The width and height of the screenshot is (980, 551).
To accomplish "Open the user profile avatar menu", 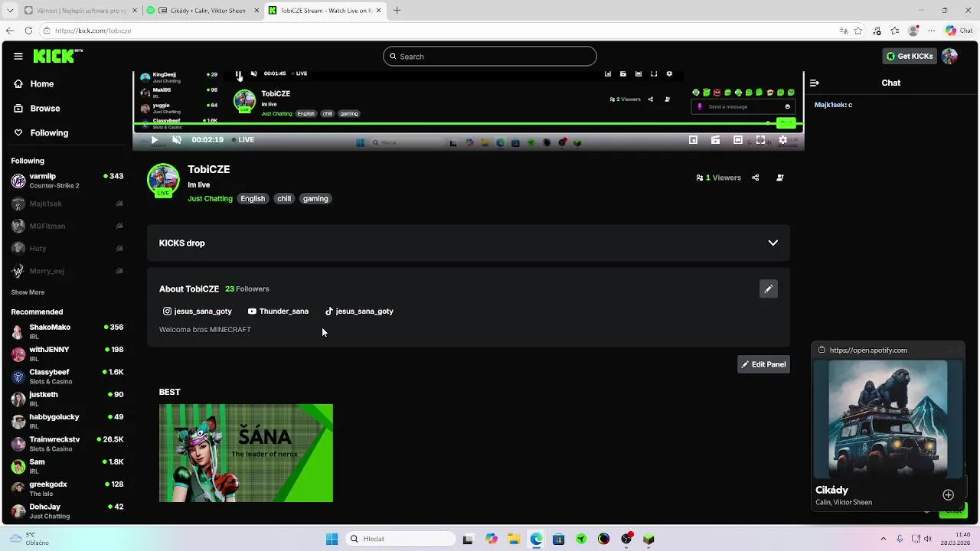I will pos(949,57).
